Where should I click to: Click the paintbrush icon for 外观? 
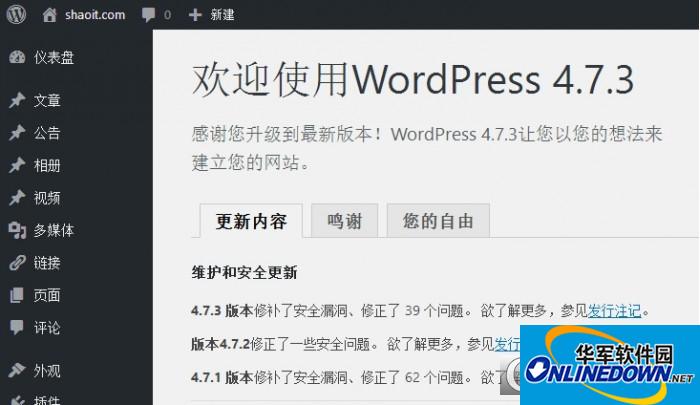17,370
